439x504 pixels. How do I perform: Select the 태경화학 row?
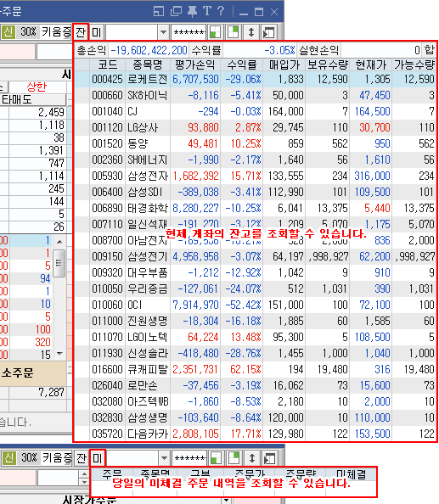coord(256,208)
